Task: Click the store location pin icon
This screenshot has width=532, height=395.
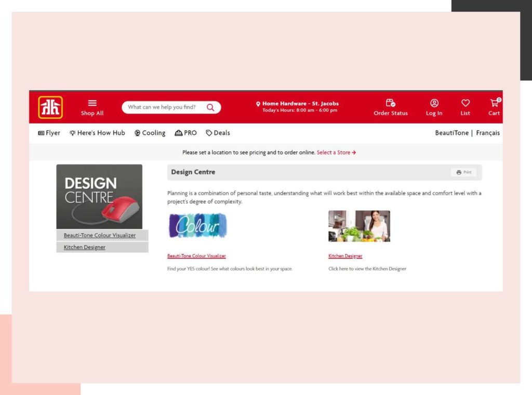Action: pos(258,104)
